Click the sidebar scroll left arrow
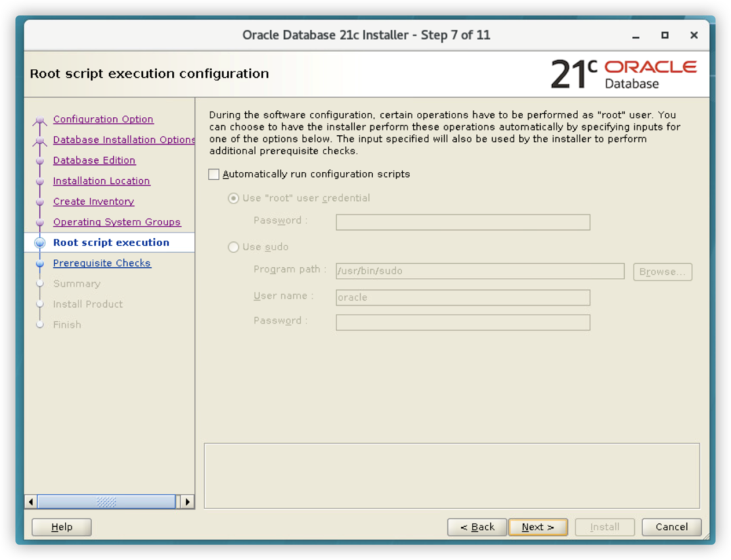 tap(30, 502)
